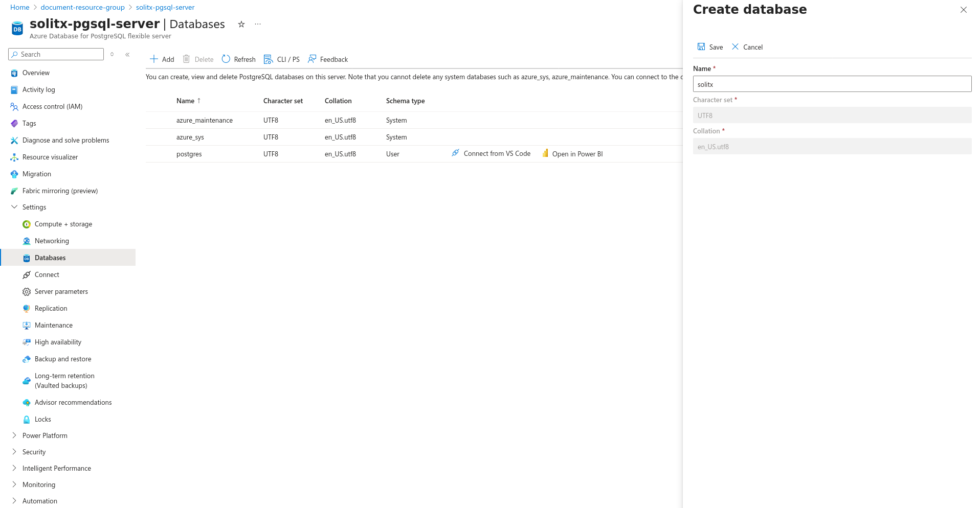
Task: Open solitx-pgsql-server breadcrumb link
Action: 165,8
